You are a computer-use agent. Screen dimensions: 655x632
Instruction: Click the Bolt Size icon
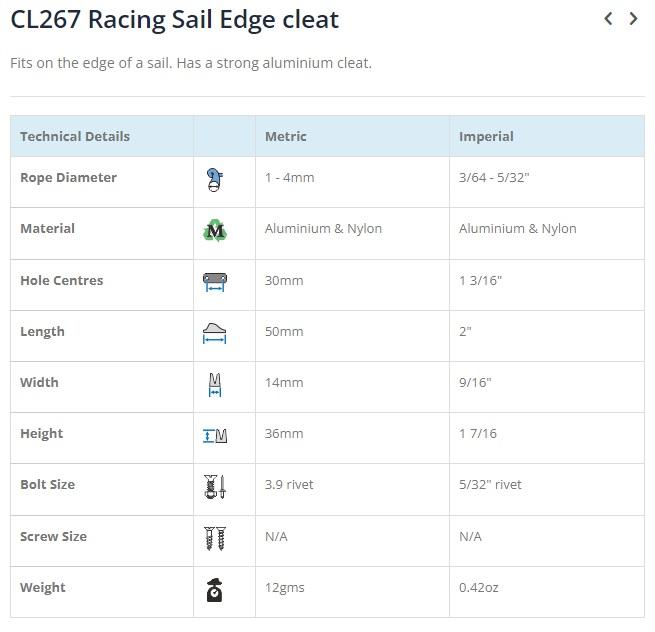[x=214, y=487]
